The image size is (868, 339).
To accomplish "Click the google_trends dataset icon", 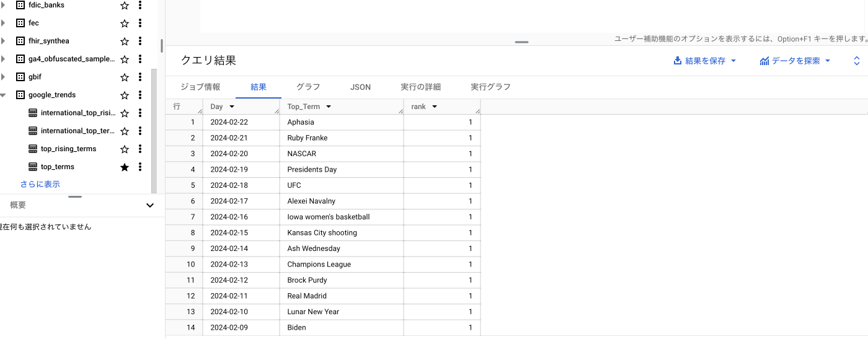I will [x=20, y=95].
